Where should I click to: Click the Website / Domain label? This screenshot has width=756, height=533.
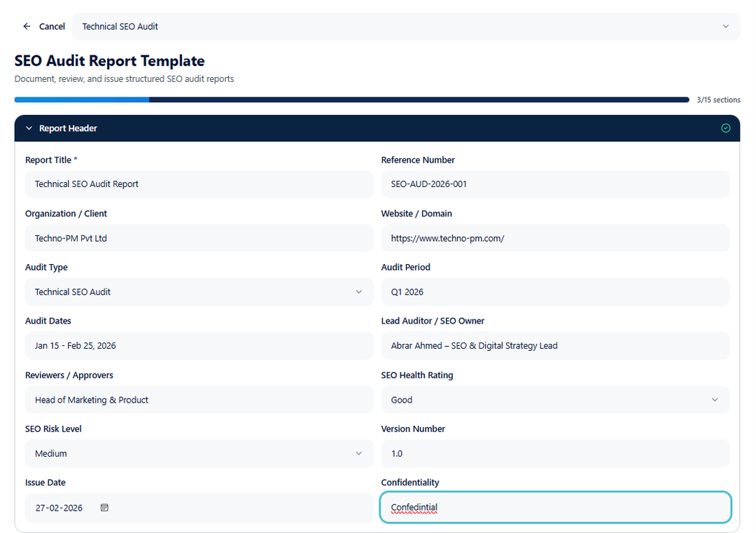point(416,214)
